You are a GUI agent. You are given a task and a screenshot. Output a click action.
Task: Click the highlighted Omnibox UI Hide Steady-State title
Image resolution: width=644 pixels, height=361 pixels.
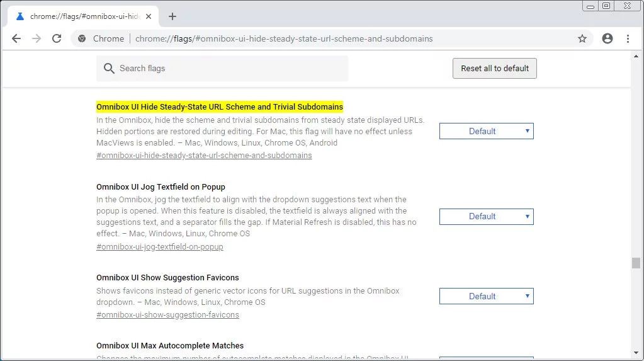(x=220, y=107)
